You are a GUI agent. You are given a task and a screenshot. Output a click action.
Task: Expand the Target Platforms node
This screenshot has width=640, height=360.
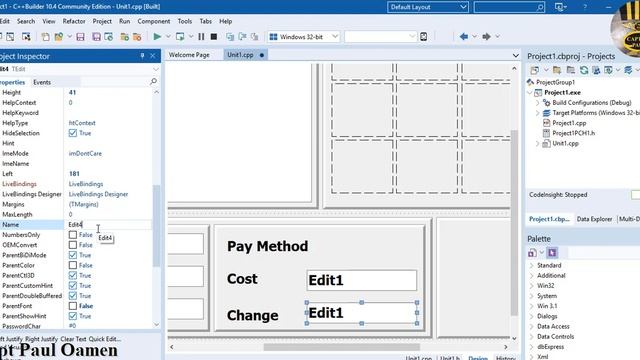538,113
